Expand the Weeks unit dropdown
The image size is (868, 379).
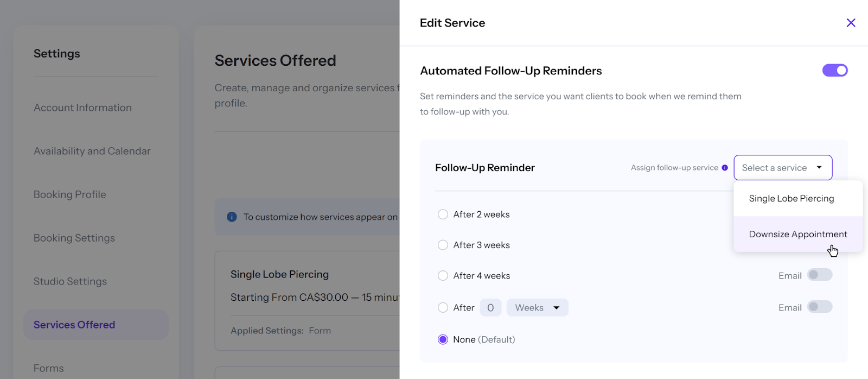[537, 308]
